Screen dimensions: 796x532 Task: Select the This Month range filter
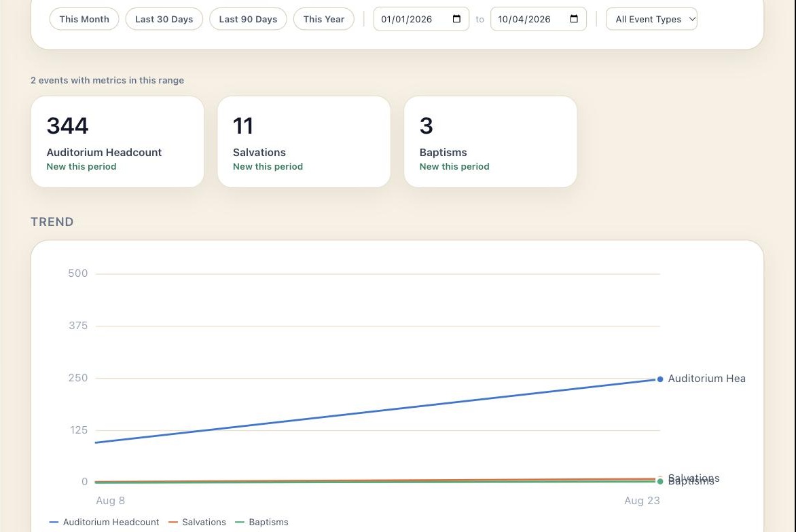[x=84, y=19]
